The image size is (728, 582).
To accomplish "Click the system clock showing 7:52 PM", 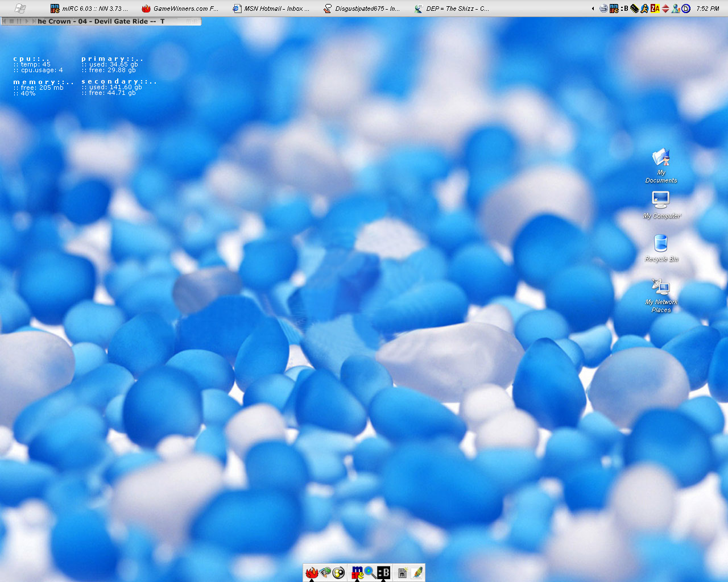I will pos(708,9).
